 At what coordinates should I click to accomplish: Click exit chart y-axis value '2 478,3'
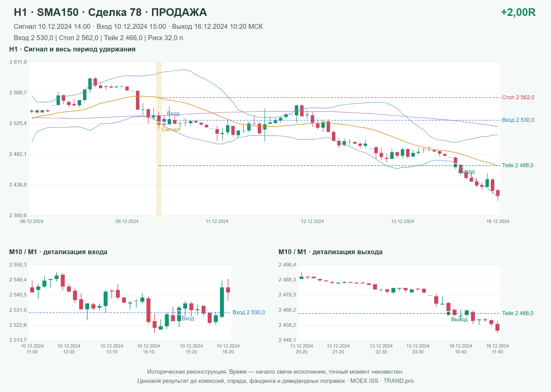(287, 295)
